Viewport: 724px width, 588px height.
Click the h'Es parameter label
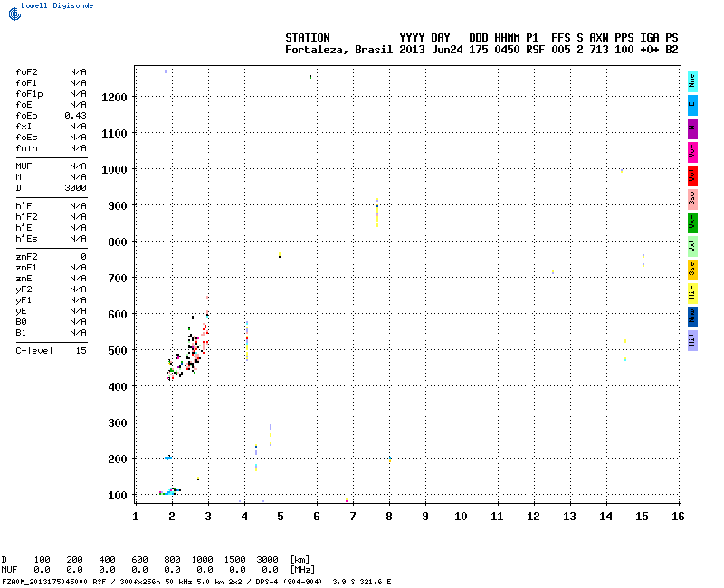click(x=27, y=239)
